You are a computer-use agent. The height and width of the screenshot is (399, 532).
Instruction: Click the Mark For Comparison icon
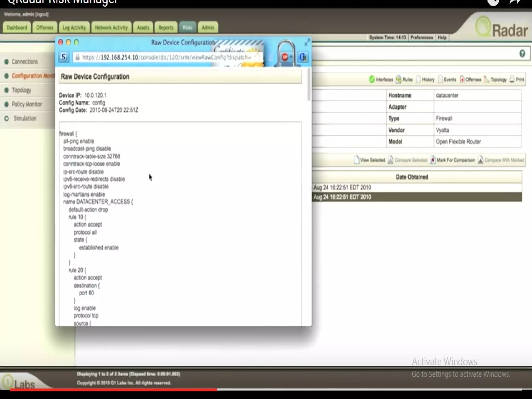click(x=433, y=160)
